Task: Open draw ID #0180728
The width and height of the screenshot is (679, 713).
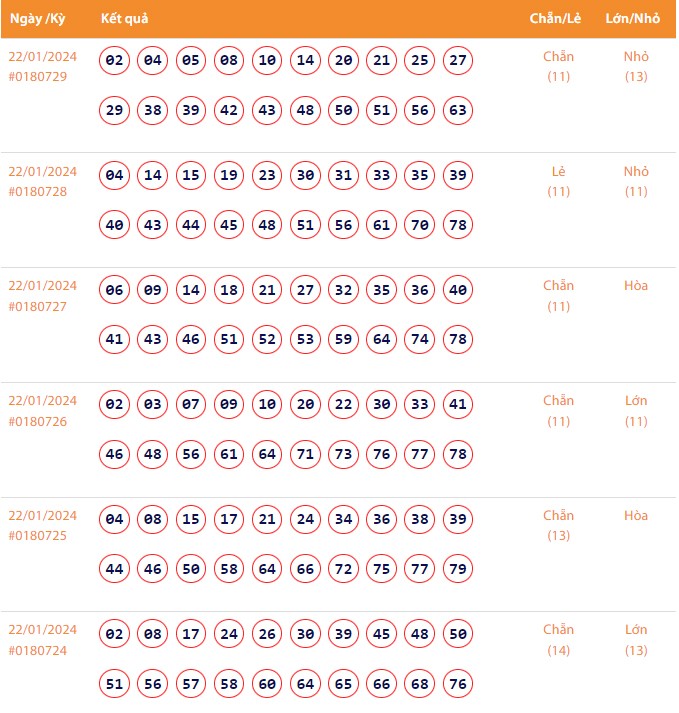Action: (x=37, y=191)
